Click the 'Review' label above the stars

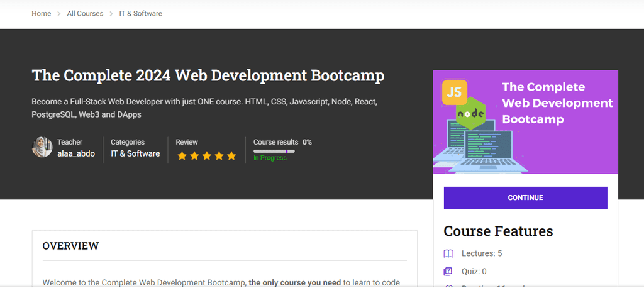click(x=187, y=142)
